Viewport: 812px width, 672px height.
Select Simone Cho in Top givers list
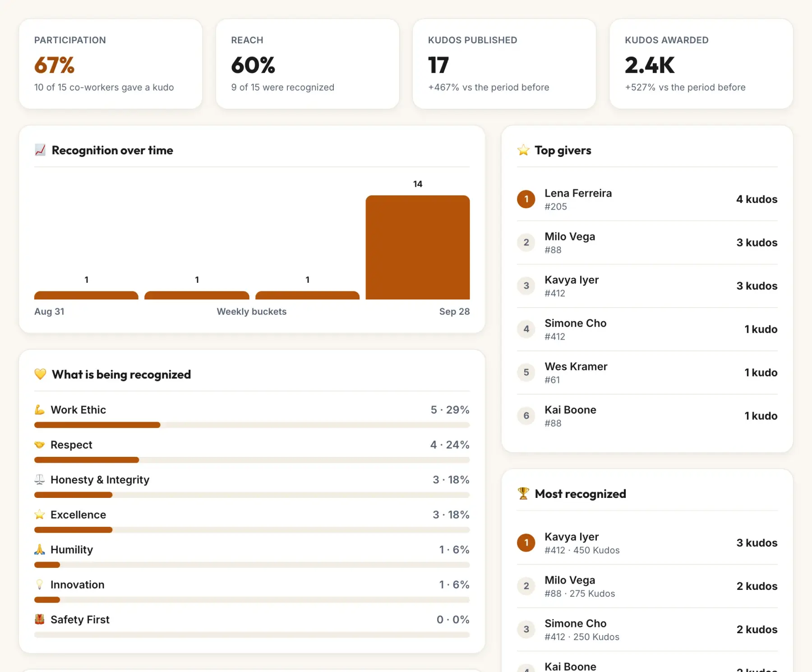pos(647,329)
